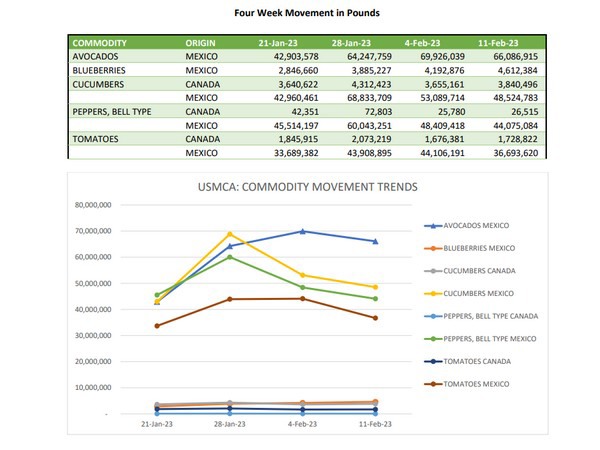Click the yellow cucumbers line peak at 28-Jan-23
Screen dimensions: 600x450
point(230,234)
